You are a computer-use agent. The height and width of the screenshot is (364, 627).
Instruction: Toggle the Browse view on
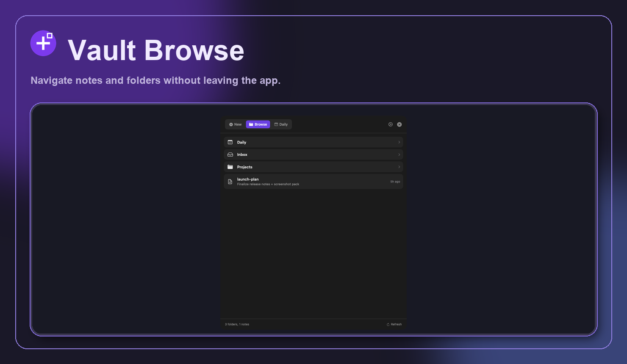pos(258,124)
